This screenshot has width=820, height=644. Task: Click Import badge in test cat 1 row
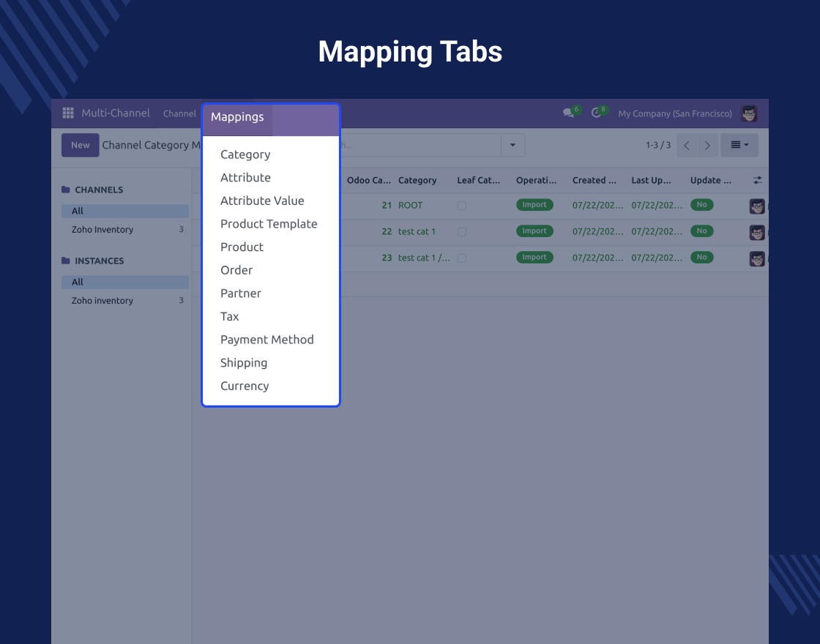click(534, 231)
